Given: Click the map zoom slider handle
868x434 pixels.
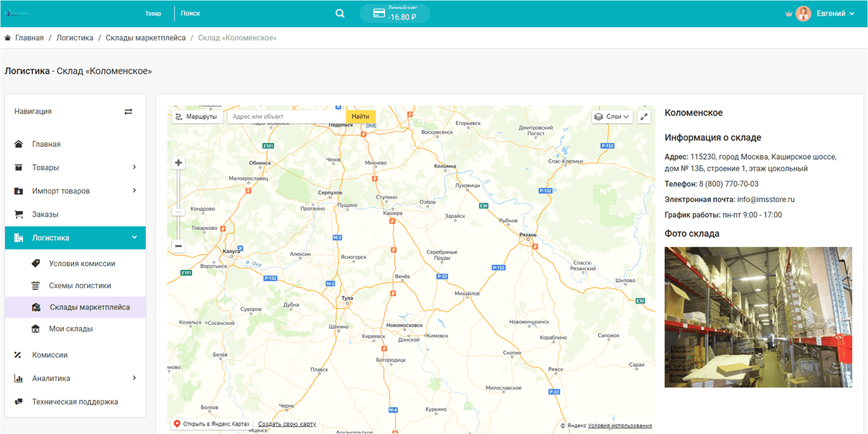Looking at the screenshot, I should (178, 212).
